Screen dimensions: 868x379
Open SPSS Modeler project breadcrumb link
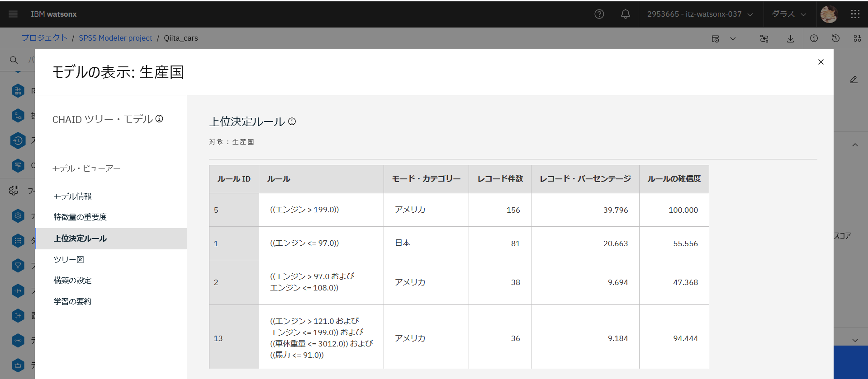[115, 38]
